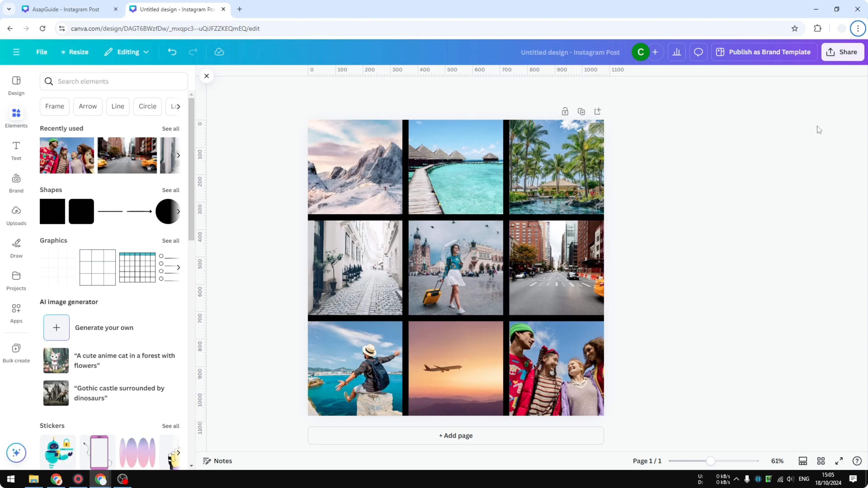Duplicate page using copy icon above canvas
The height and width of the screenshot is (488, 868).
click(x=582, y=111)
